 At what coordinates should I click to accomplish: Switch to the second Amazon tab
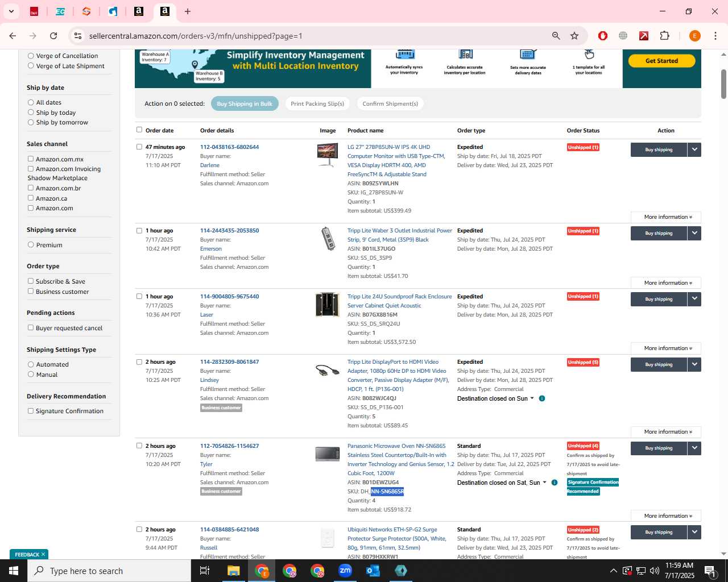coord(164,11)
